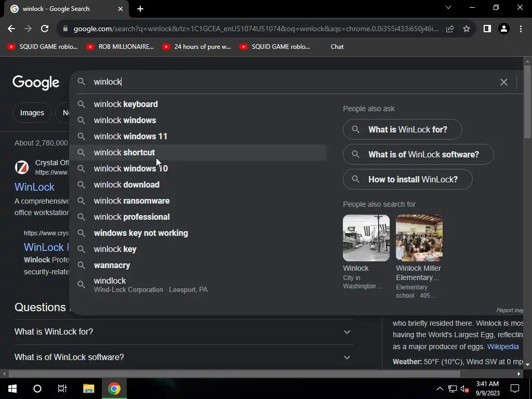This screenshot has width=532, height=399.
Task: Choose suggestion winlock shortcut
Action: 198,152
